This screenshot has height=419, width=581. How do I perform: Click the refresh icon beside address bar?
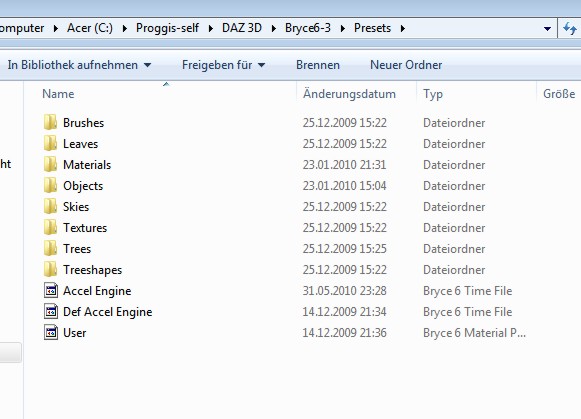click(570, 28)
